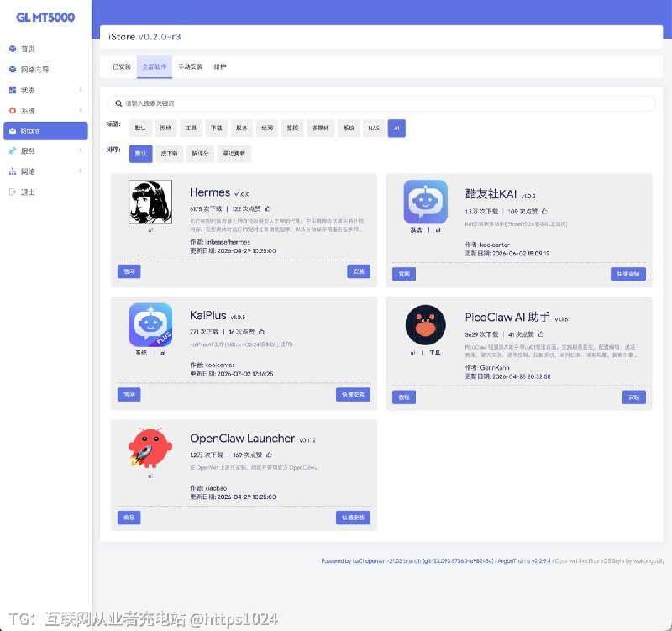Screen dimensions: 672x631
Task: Click the 退出 logout door icon
Action: [13, 192]
